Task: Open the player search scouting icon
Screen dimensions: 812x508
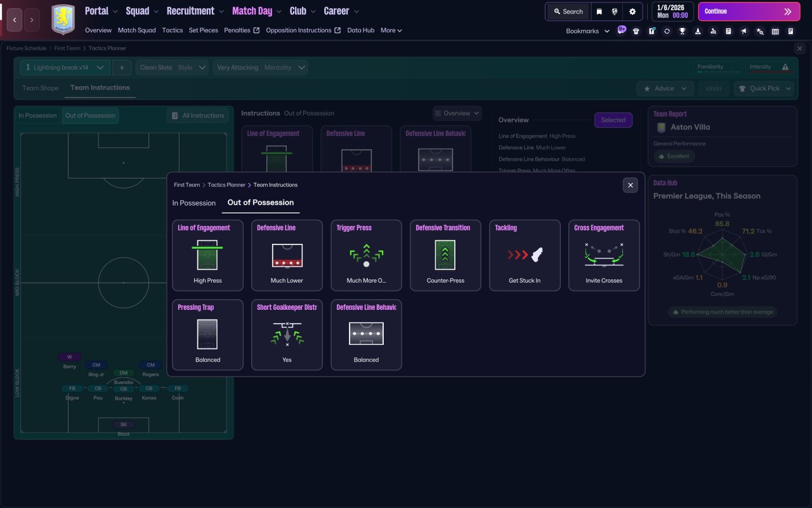Action: (x=713, y=31)
